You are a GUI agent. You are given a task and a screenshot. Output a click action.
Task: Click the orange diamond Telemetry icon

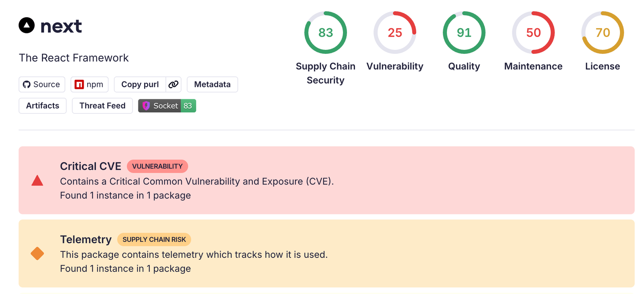coord(37,254)
